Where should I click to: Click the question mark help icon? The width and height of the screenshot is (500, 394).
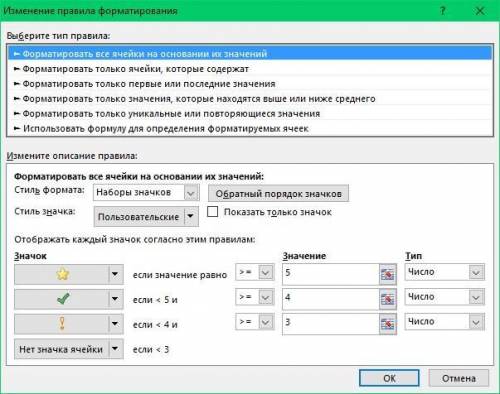[442, 11]
